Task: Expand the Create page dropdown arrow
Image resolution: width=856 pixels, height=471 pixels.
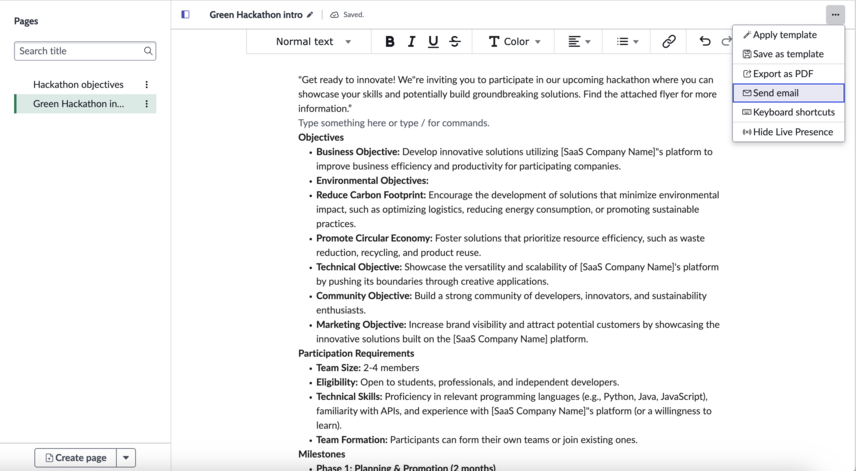Action: [126, 458]
